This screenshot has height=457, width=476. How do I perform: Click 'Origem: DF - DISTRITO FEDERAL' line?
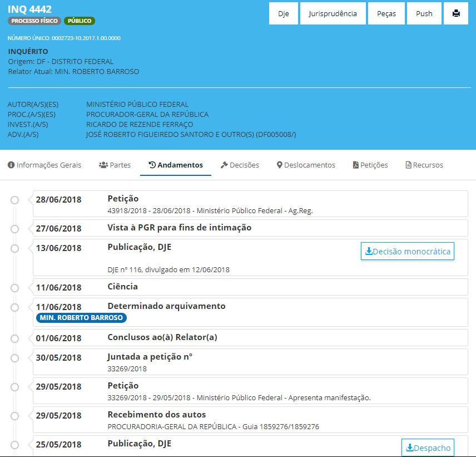click(61, 61)
